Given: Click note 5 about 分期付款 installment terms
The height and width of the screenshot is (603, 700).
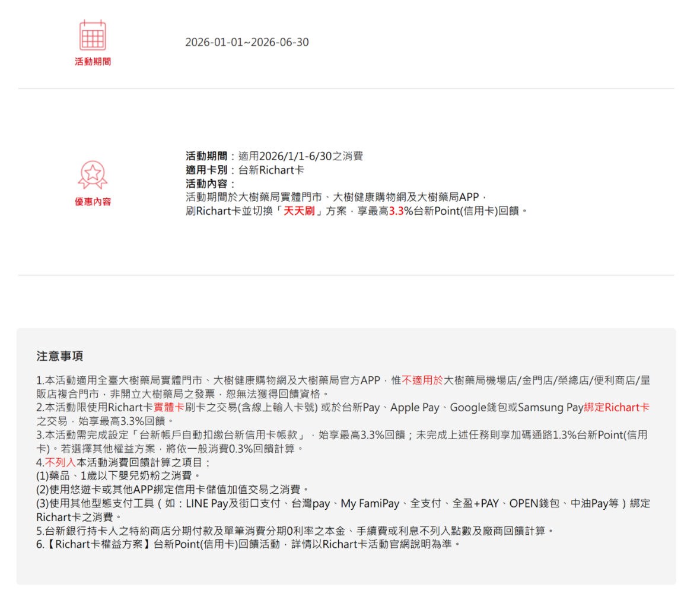Looking at the screenshot, I should coord(295,531).
